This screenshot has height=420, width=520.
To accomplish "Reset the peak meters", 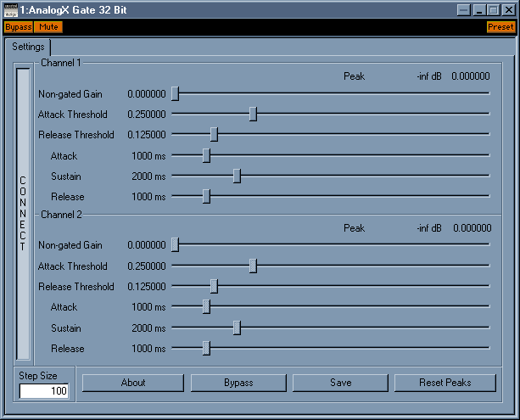I will tap(445, 383).
